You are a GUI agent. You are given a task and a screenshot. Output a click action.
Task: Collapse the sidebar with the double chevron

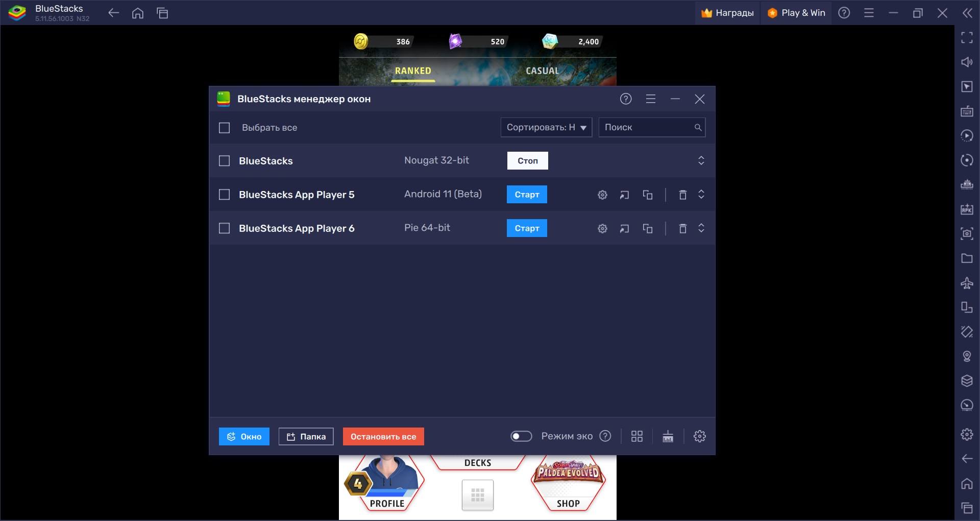[967, 13]
